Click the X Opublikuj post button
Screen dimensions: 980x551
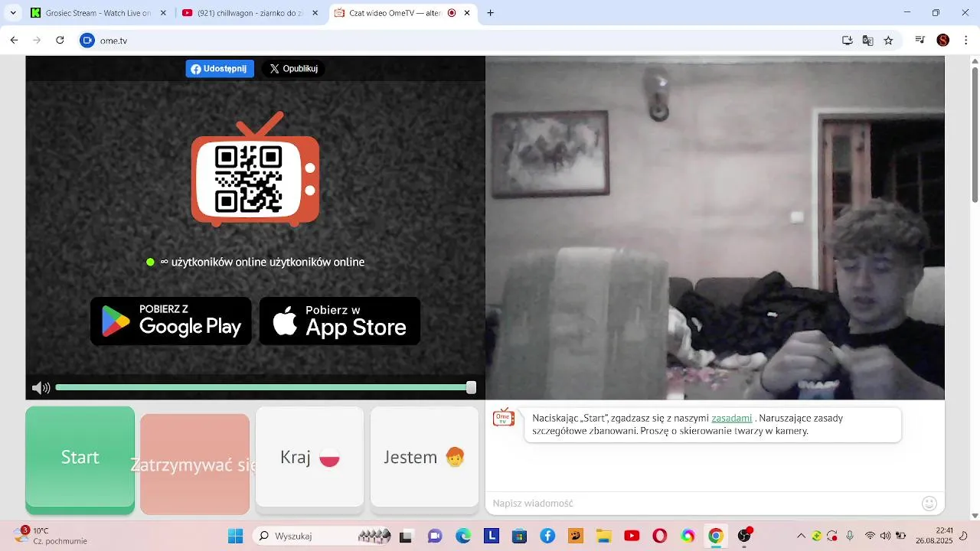pyautogui.click(x=293, y=69)
